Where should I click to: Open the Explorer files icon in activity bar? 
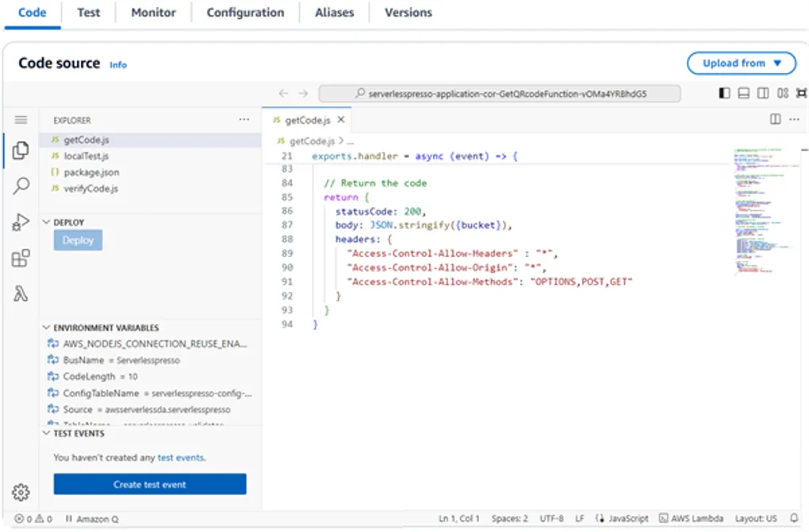tap(21, 151)
